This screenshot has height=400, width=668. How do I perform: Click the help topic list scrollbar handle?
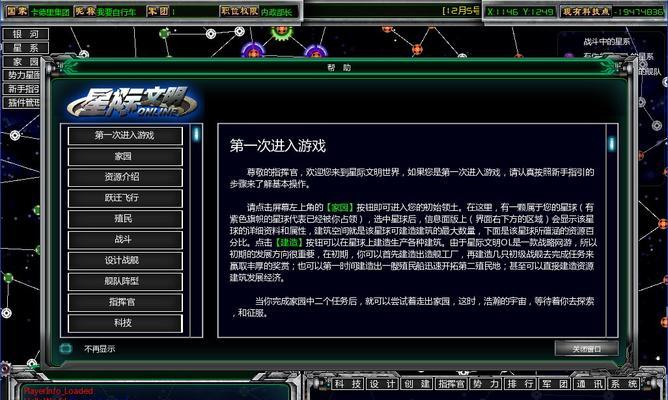click(x=196, y=134)
